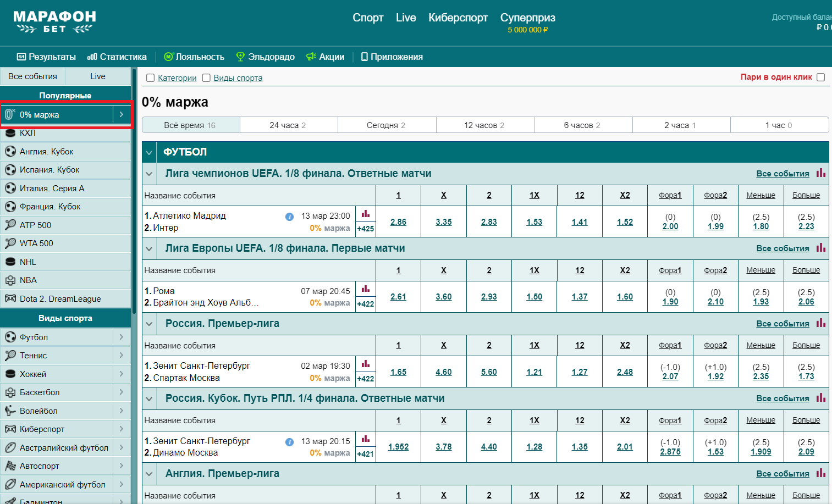This screenshot has width=832, height=504.
Task: Bet 5.60 on Спартак Москва win
Action: 489,372
